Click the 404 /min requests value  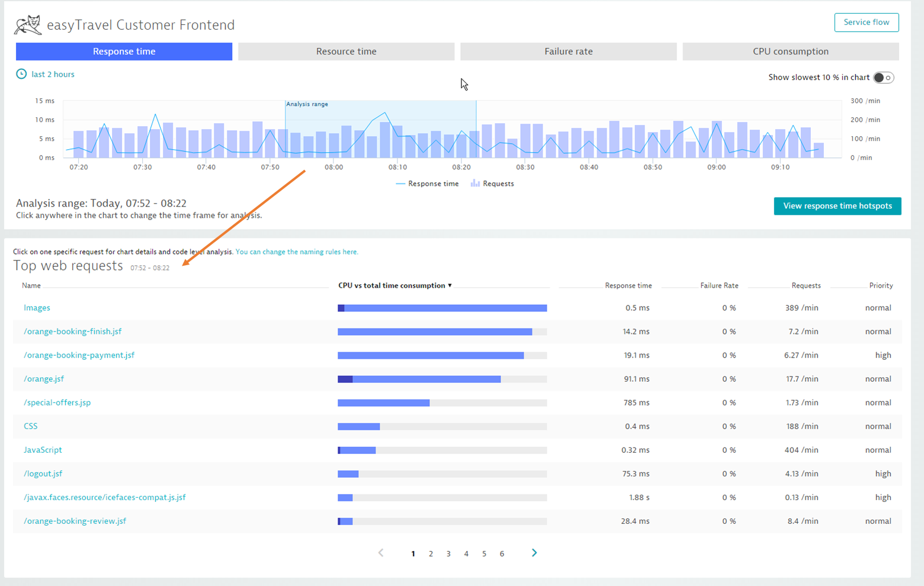click(x=801, y=450)
